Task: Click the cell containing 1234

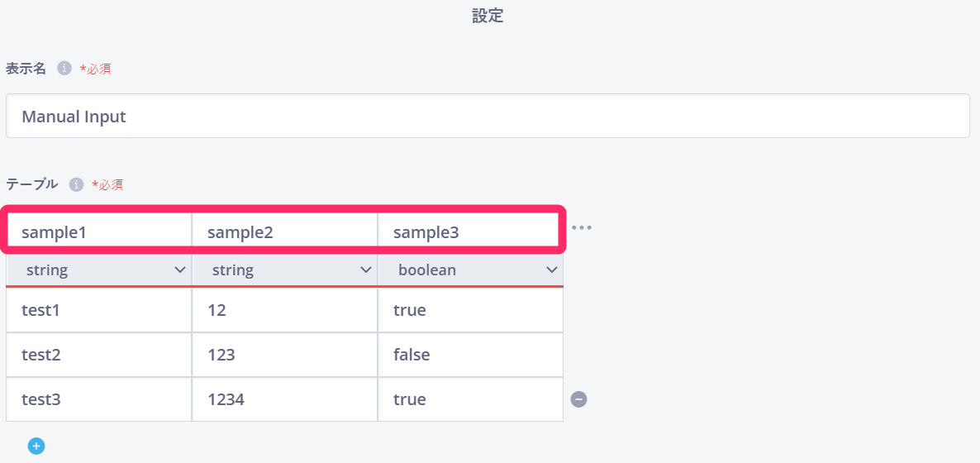Action: point(284,399)
